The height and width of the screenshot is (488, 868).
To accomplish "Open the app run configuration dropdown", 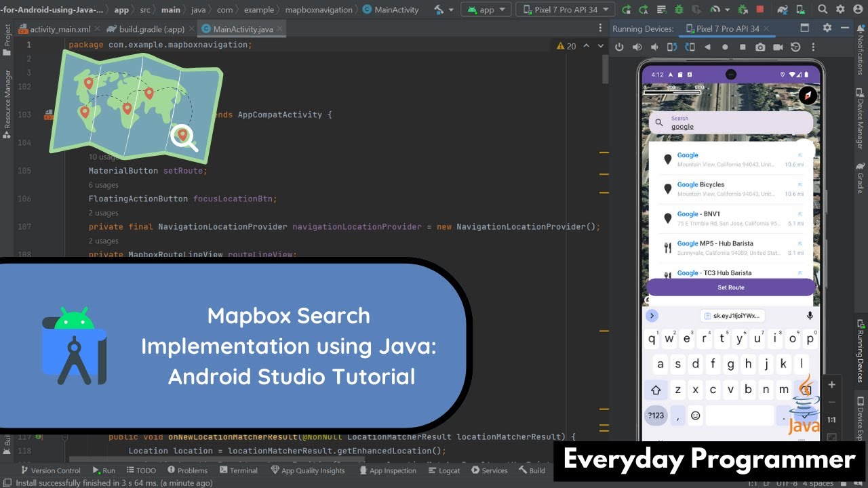I will coord(486,9).
